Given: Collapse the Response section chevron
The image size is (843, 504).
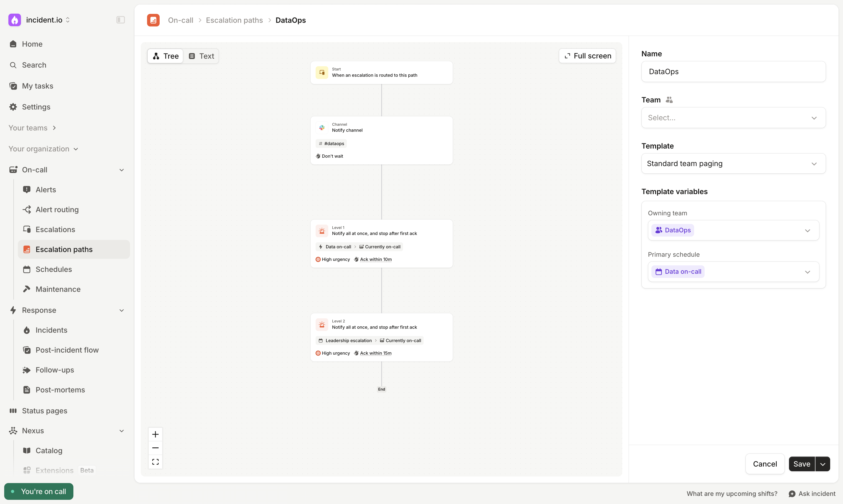Looking at the screenshot, I should click(122, 310).
